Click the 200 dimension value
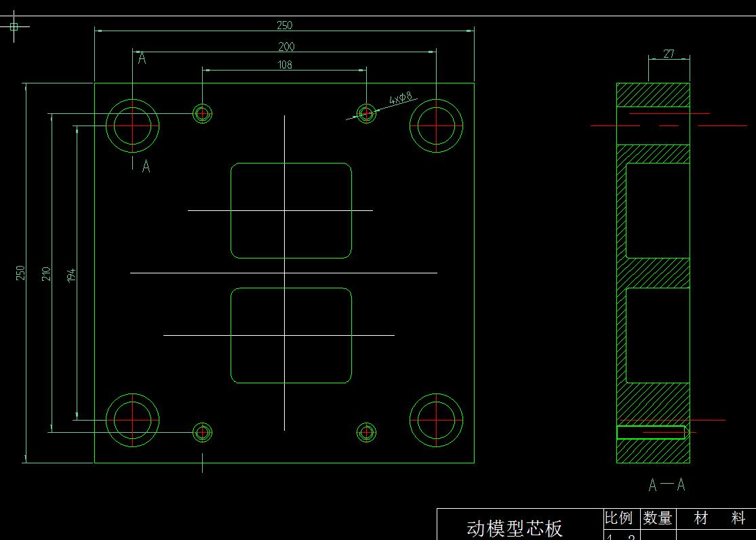Image resolution: width=756 pixels, height=540 pixels. [286, 46]
